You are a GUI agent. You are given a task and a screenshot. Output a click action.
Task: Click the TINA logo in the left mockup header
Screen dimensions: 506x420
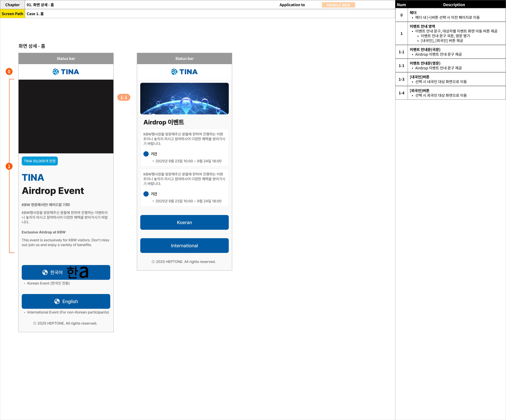click(x=66, y=72)
